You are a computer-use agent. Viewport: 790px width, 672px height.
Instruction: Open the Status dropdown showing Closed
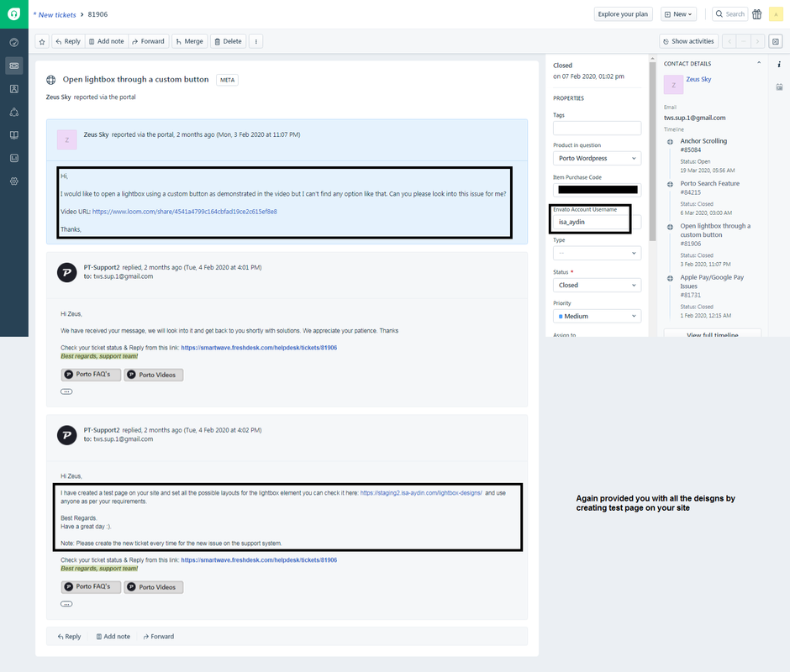click(x=597, y=285)
